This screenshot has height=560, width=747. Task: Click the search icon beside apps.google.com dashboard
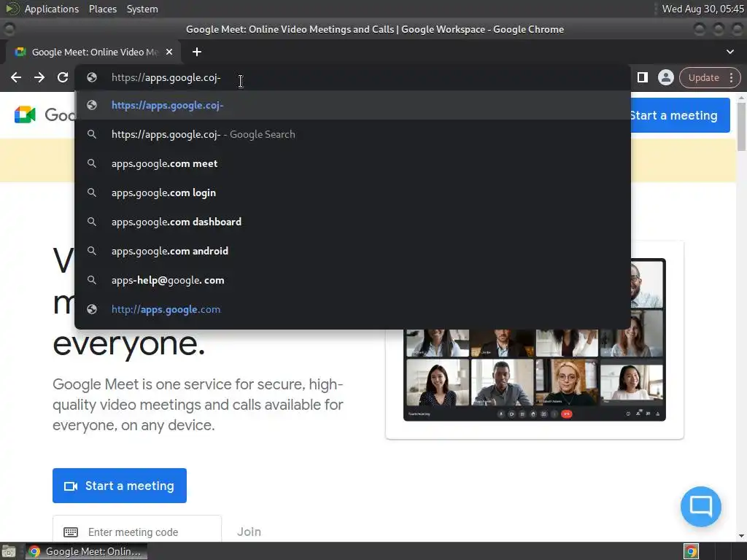click(x=92, y=222)
